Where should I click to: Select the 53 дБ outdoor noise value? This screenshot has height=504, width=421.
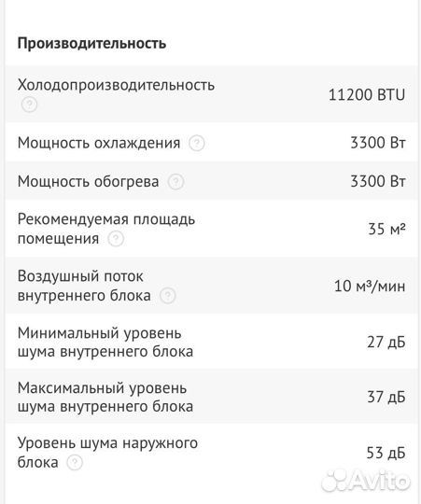point(386,453)
